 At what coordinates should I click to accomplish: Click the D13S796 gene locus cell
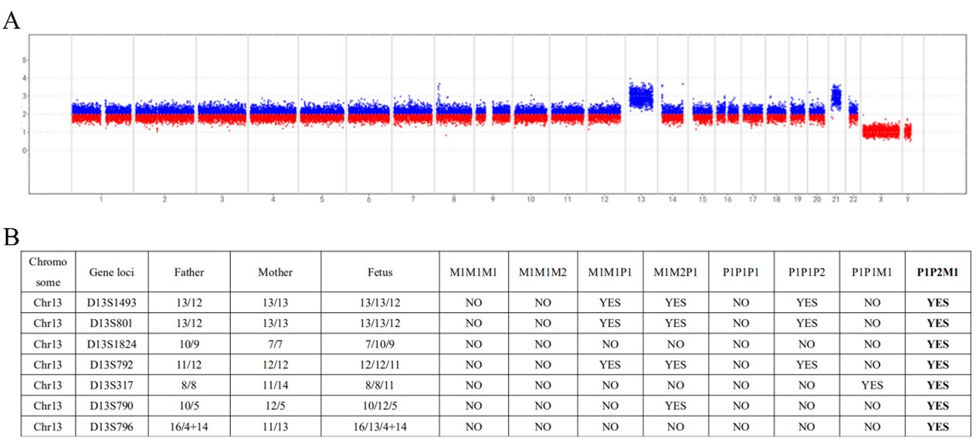pos(103,426)
